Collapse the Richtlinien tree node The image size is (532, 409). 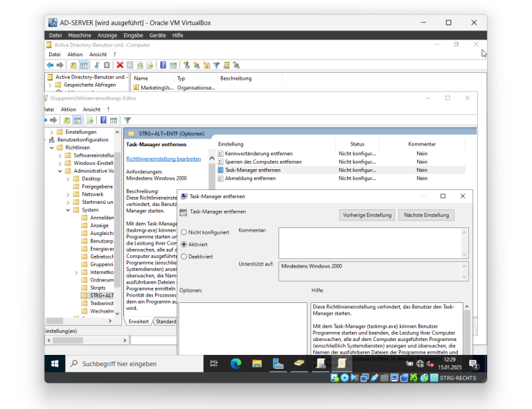tap(51, 148)
